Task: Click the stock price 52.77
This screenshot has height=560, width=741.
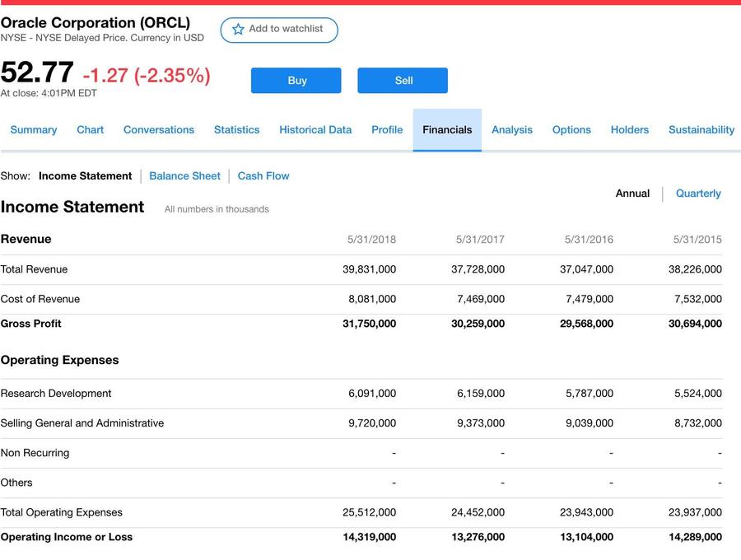Action: tap(37, 72)
